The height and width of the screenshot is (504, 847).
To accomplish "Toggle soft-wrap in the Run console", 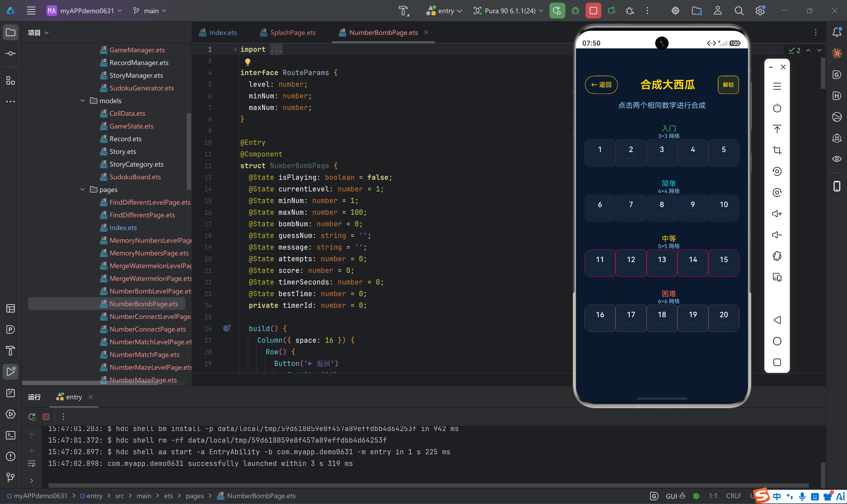I will [31, 464].
